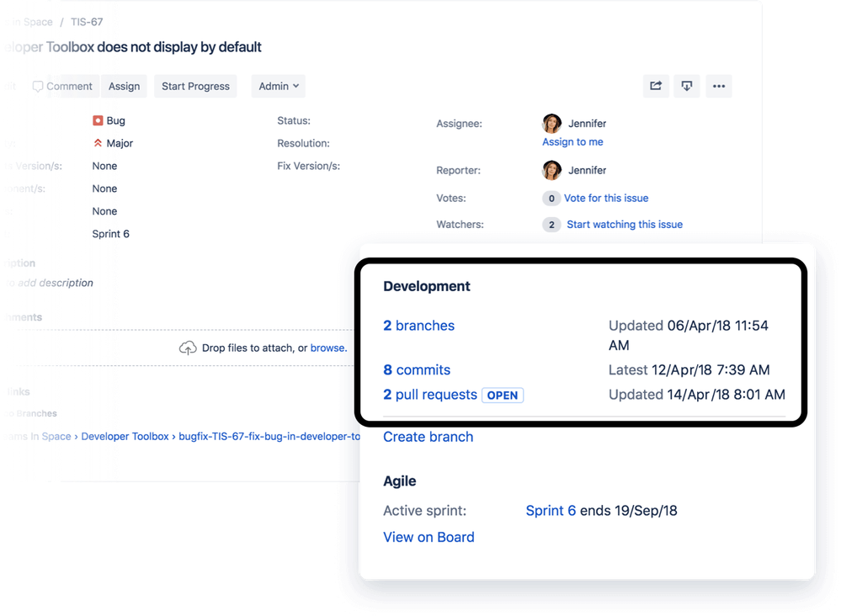The width and height of the screenshot is (841, 616).
Task: Click the Bug issue type icon
Action: (98, 120)
